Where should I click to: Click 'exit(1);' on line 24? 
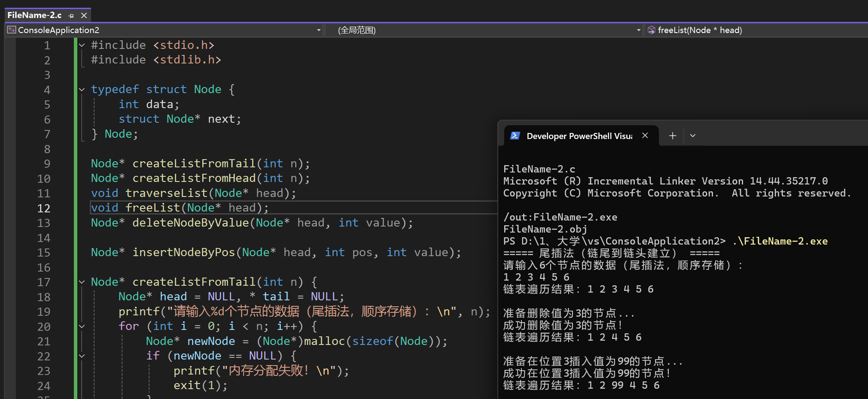tap(201, 386)
